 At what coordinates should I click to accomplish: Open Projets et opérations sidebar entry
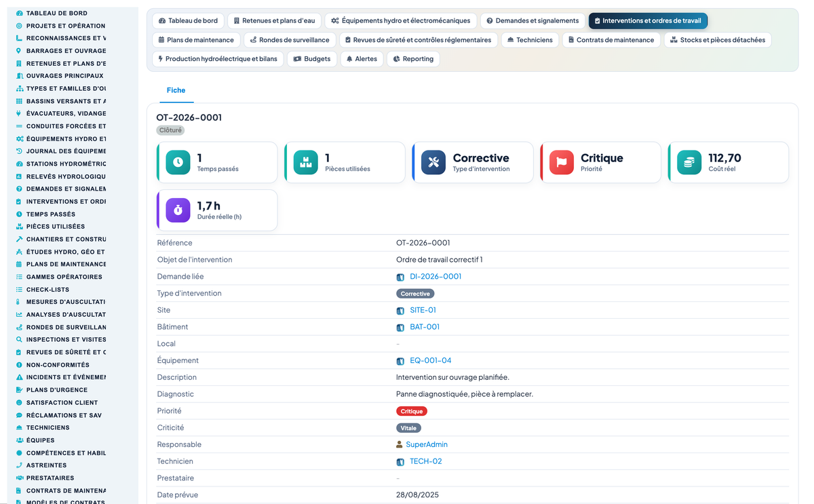(x=60, y=26)
